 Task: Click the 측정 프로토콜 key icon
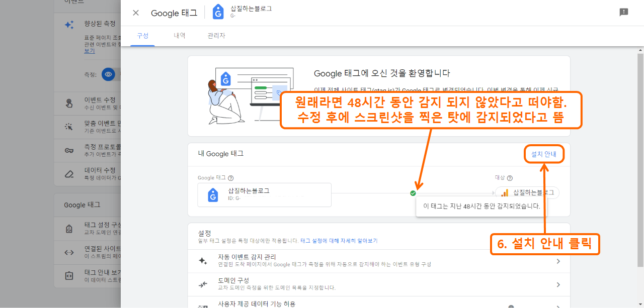(69, 149)
